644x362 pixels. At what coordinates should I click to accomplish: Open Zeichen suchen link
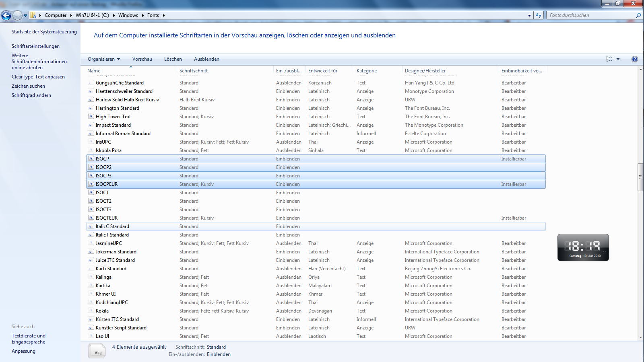coord(28,86)
